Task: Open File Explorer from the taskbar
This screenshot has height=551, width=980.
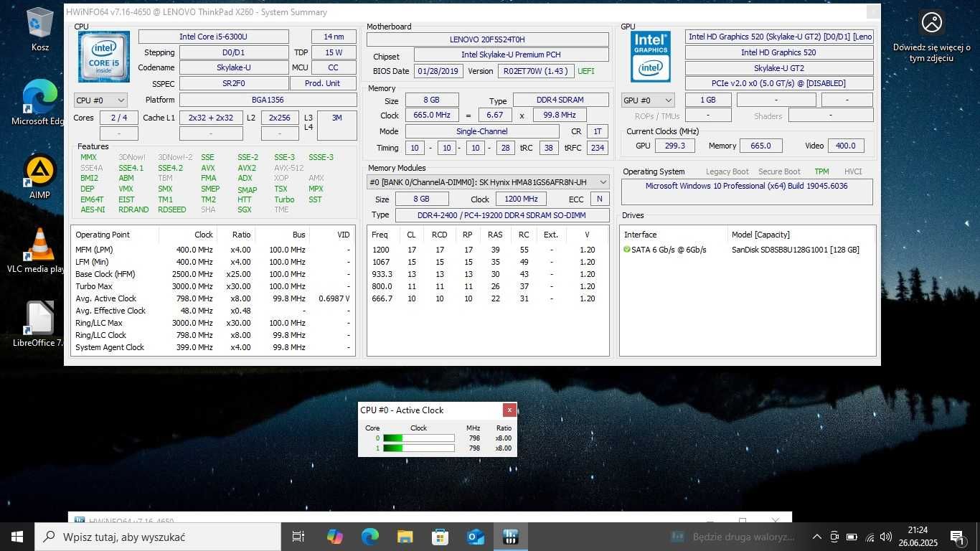Action: (405, 537)
